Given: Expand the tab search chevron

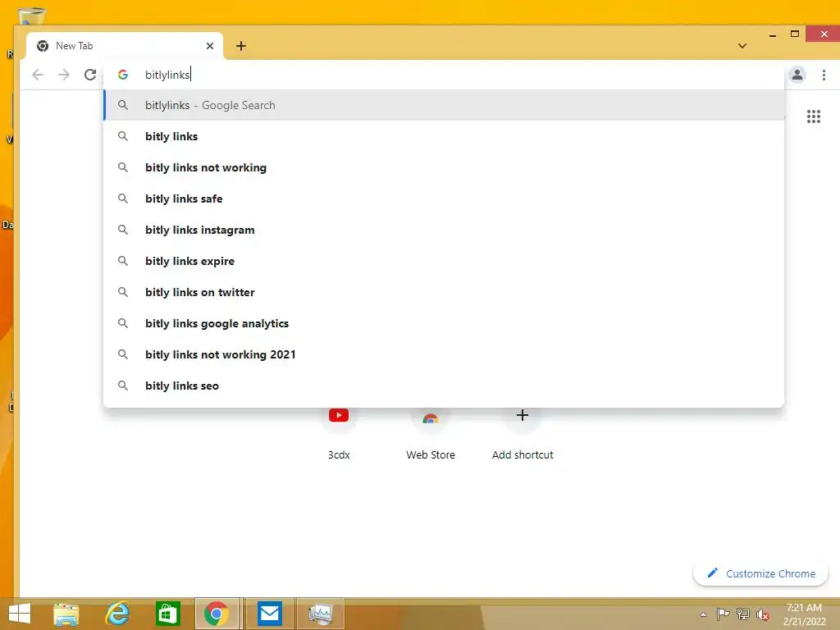Looking at the screenshot, I should click(742, 46).
